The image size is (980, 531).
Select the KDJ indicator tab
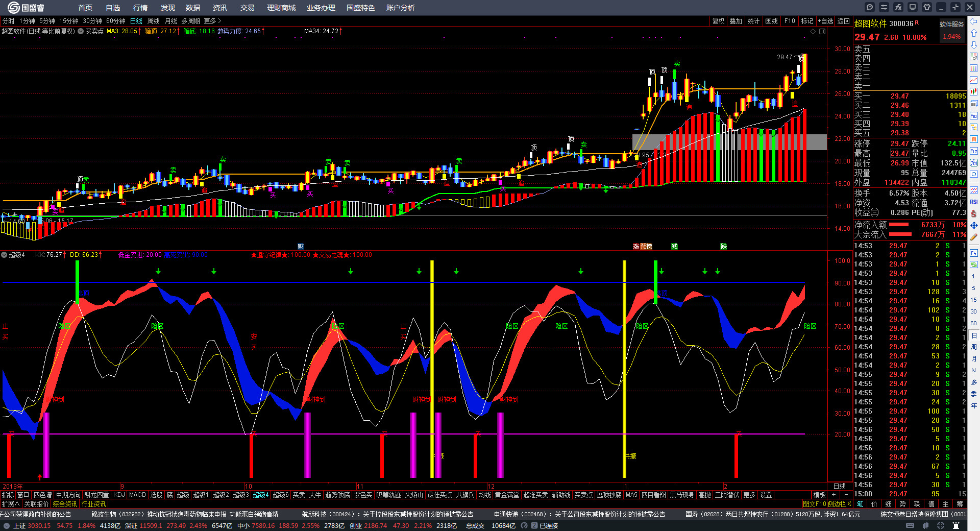tap(119, 495)
